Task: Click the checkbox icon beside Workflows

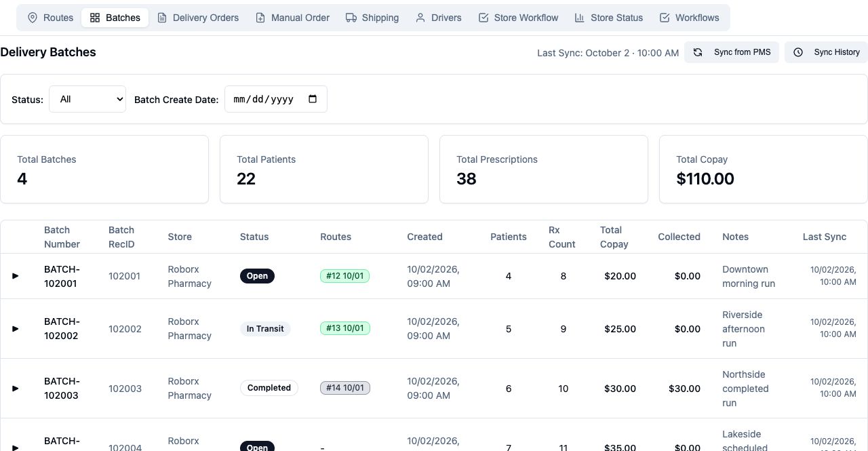Action: pos(665,18)
